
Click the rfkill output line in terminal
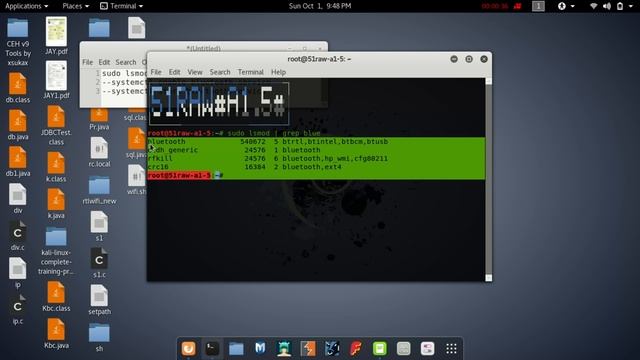point(316,158)
